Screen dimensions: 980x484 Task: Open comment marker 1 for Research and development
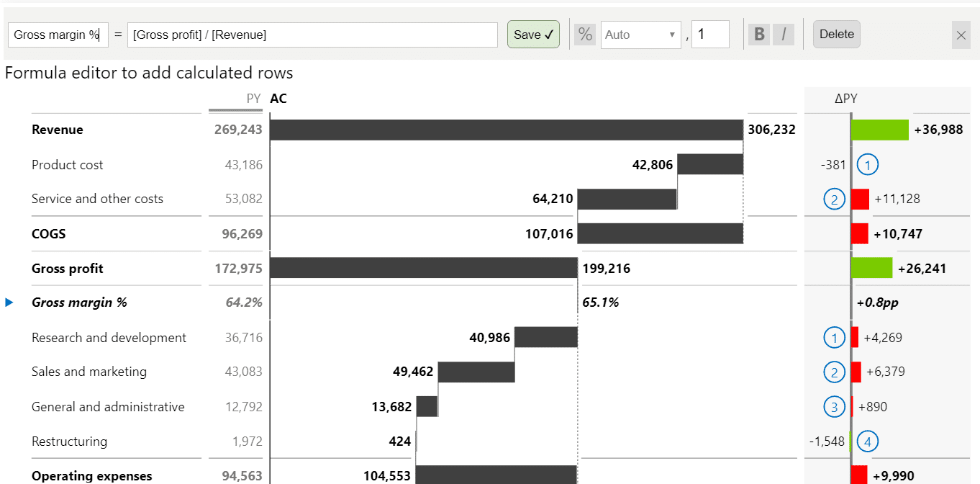[x=834, y=337]
